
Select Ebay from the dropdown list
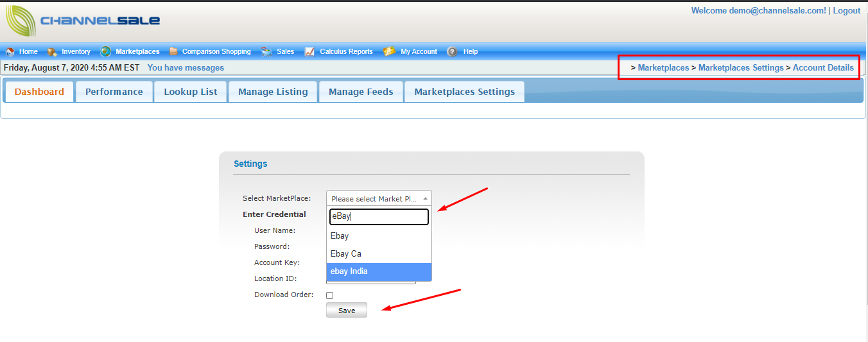pyautogui.click(x=379, y=236)
